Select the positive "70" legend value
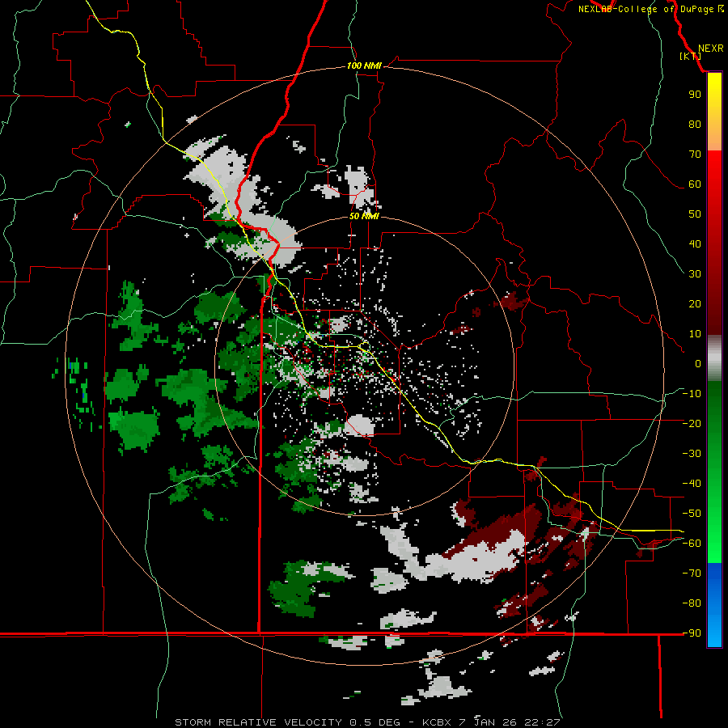This screenshot has height=728, width=728. tap(695, 154)
